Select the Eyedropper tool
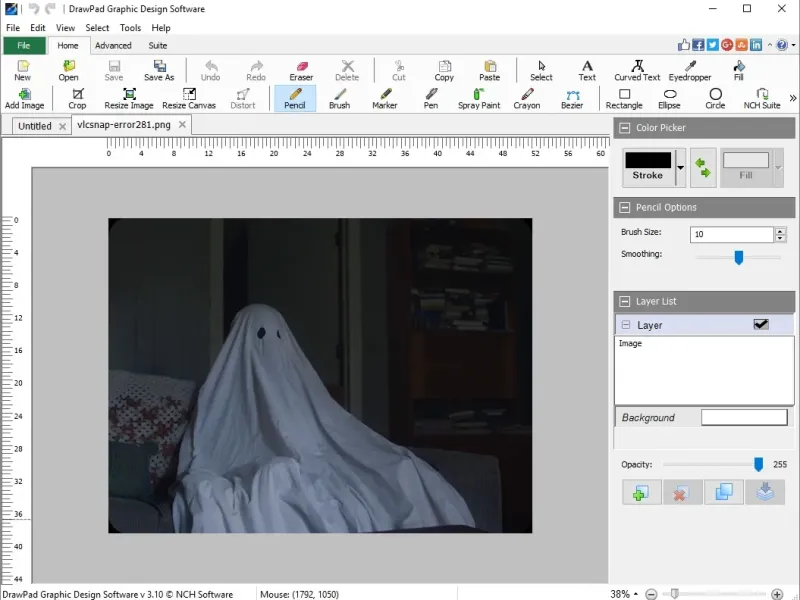The width and height of the screenshot is (800, 600). click(690, 70)
